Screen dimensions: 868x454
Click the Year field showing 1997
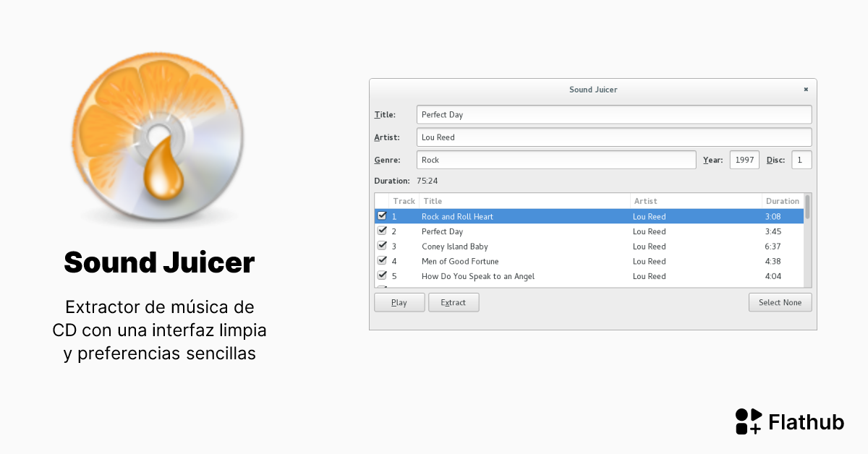(x=744, y=160)
